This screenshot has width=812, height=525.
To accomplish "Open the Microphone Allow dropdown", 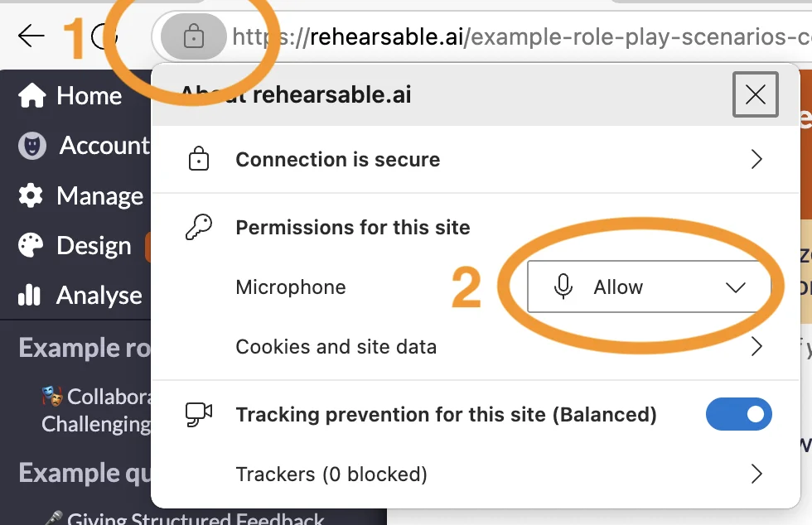I will 649,287.
